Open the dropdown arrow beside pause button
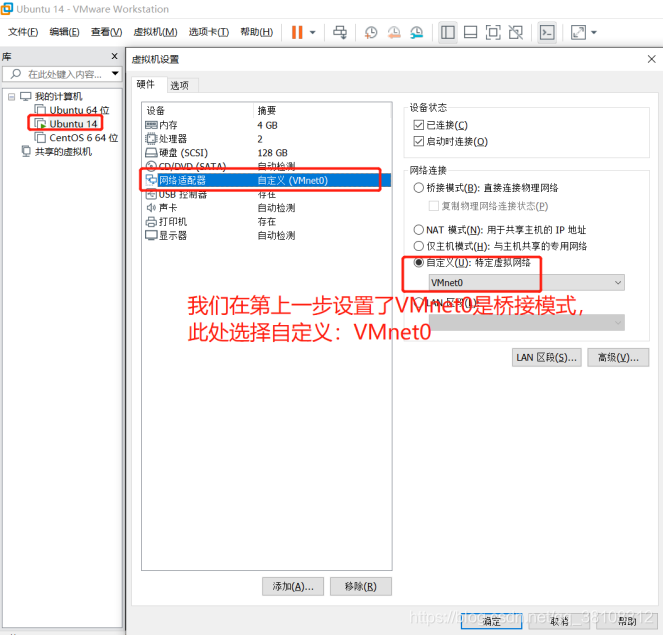The image size is (663, 636). pos(312,32)
